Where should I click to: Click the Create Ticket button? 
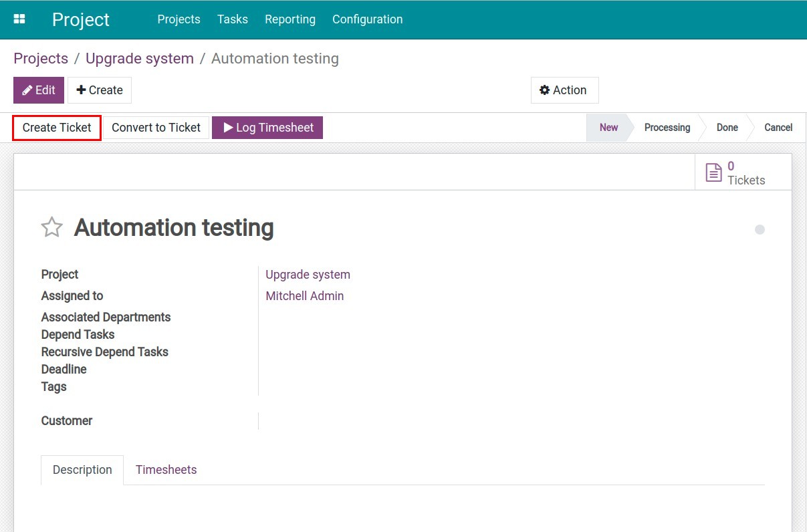click(56, 127)
